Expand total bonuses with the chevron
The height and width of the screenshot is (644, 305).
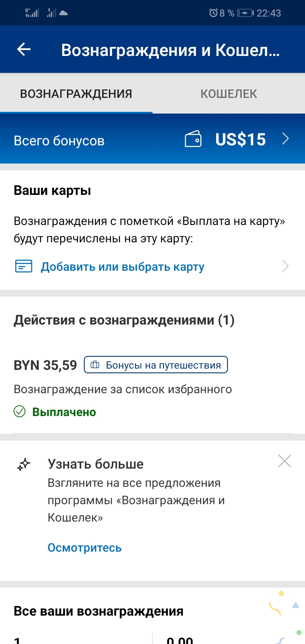(x=286, y=139)
